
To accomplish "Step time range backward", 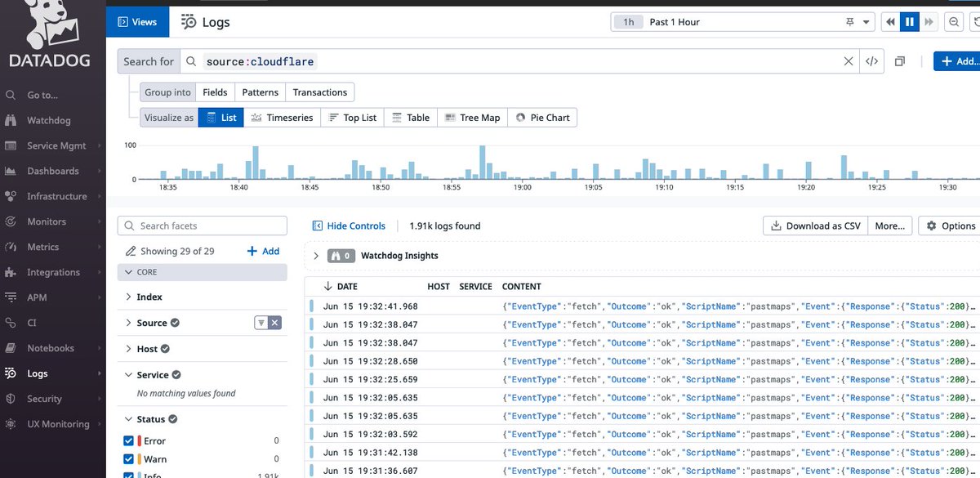I will pyautogui.click(x=890, y=22).
